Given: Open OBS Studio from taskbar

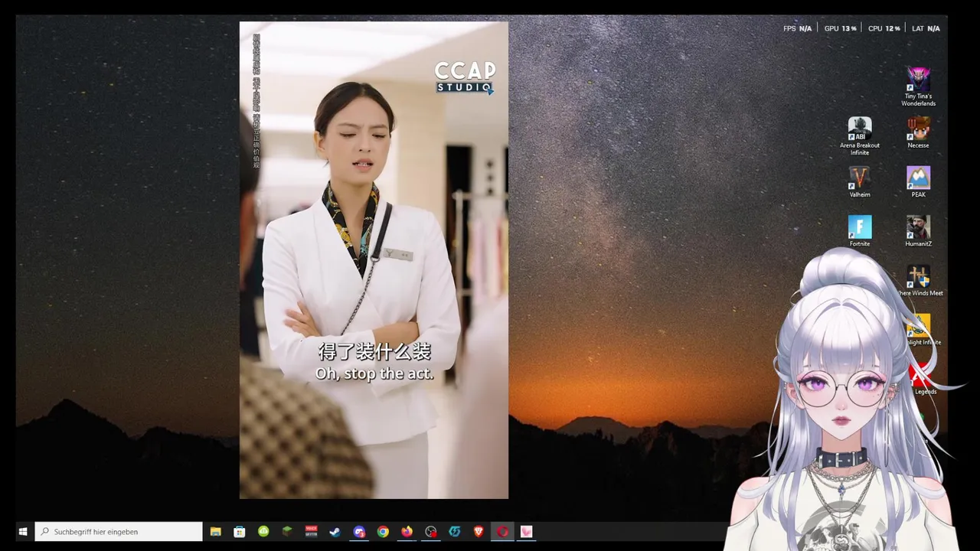Looking at the screenshot, I should 431,531.
